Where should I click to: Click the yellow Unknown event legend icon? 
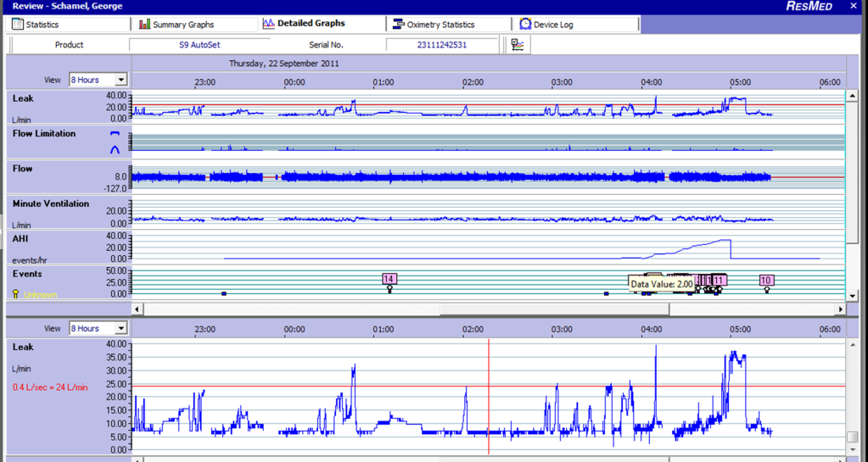click(15, 294)
